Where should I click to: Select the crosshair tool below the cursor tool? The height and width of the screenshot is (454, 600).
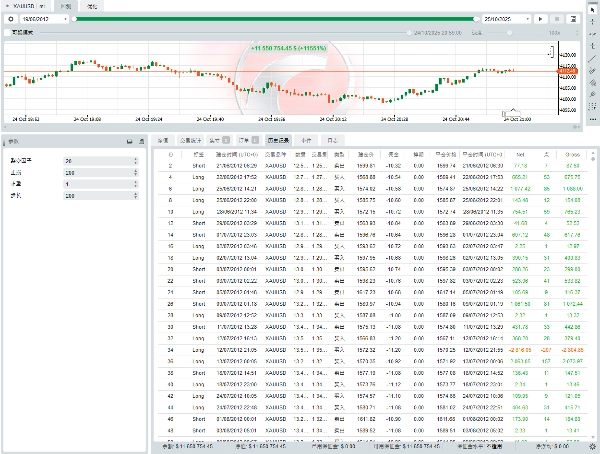[x=592, y=22]
